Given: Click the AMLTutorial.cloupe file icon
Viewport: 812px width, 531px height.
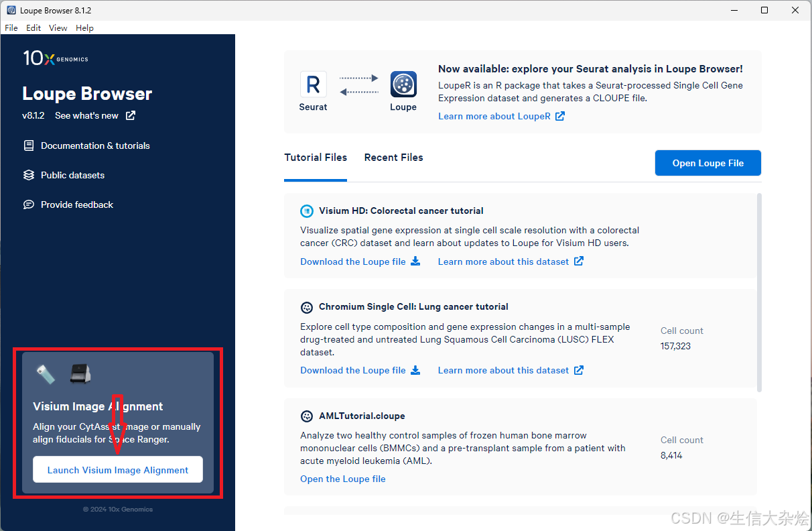Looking at the screenshot, I should (x=306, y=416).
